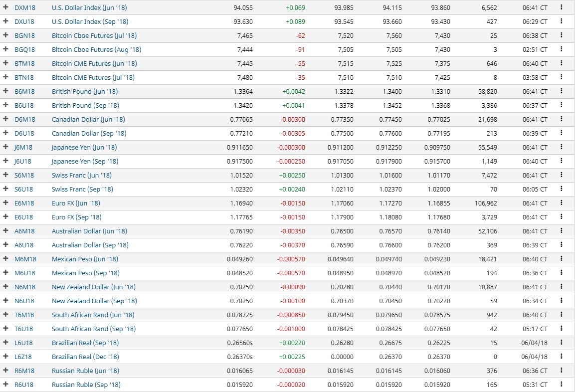Open Euro FX (Sep '18) link

[76, 217]
